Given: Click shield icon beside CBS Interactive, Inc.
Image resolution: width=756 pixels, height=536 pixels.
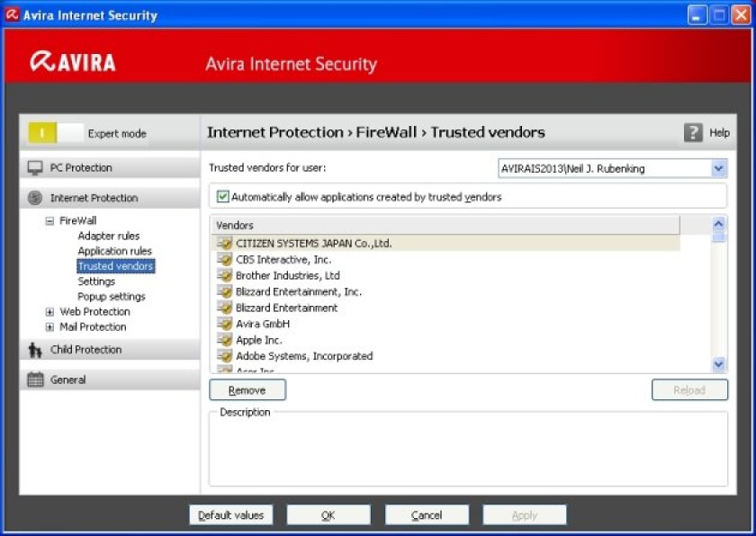Looking at the screenshot, I should click(x=225, y=260).
